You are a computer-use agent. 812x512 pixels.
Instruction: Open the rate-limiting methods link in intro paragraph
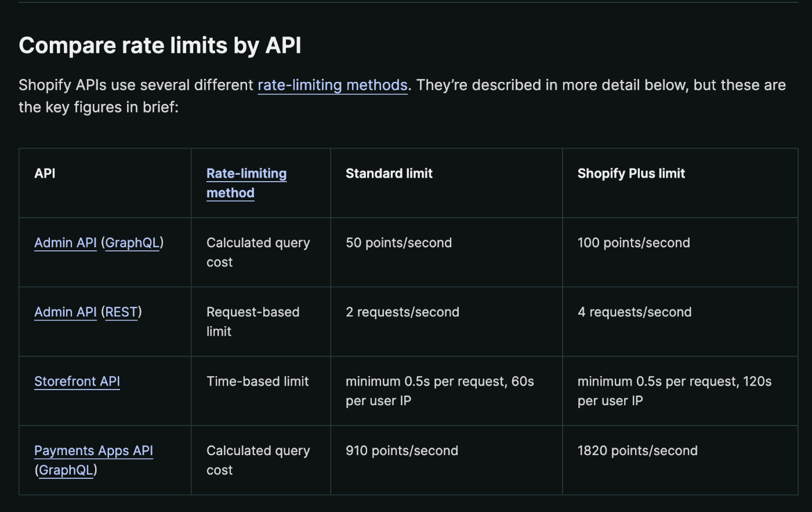(x=332, y=85)
